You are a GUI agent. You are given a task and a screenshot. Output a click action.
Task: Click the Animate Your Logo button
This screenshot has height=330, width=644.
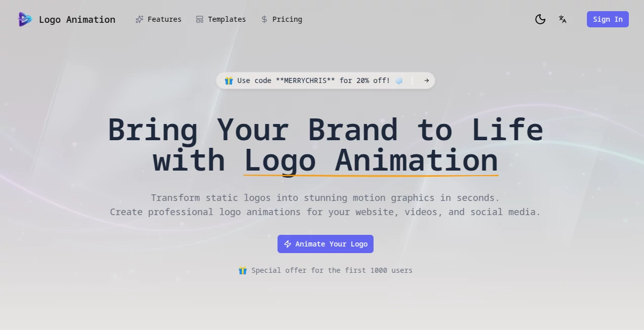pos(325,243)
